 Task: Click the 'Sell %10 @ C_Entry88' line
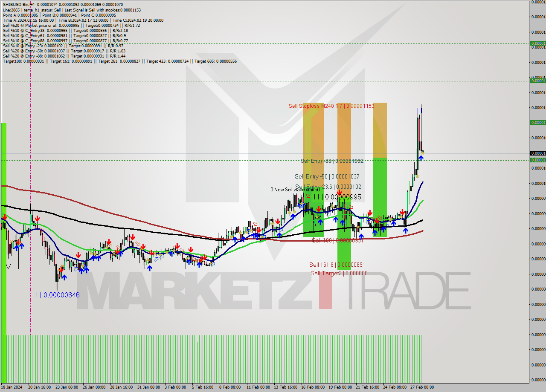65,40
